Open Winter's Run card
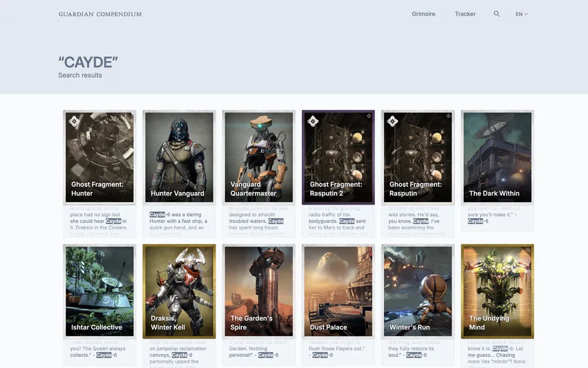The height and width of the screenshot is (368, 588). coord(417,291)
